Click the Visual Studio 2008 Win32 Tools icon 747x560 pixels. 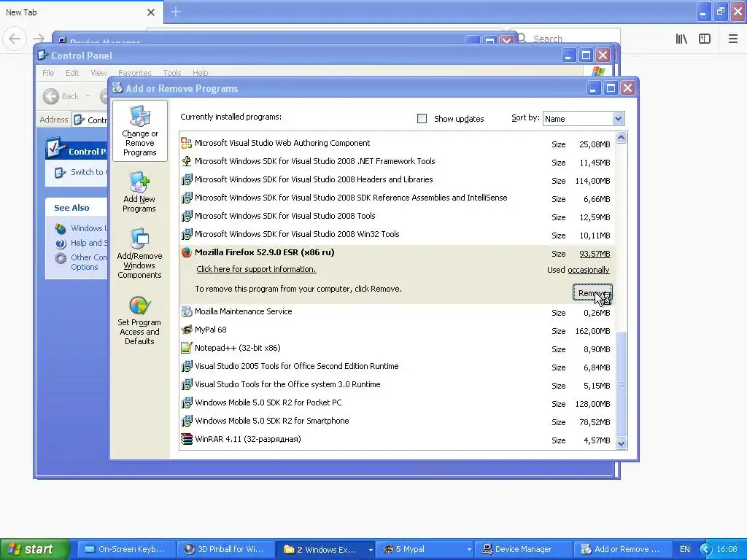[187, 234]
